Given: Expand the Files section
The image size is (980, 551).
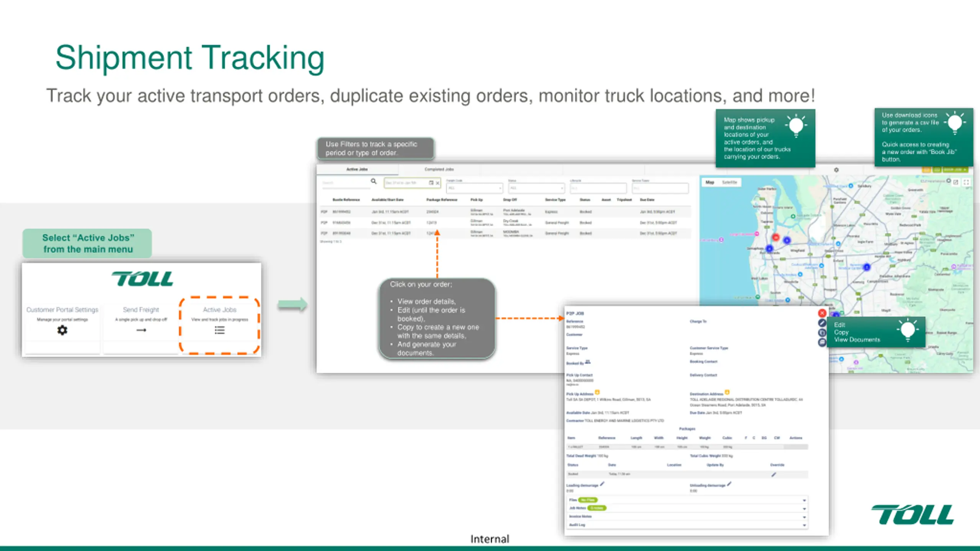Looking at the screenshot, I should 687,500.
